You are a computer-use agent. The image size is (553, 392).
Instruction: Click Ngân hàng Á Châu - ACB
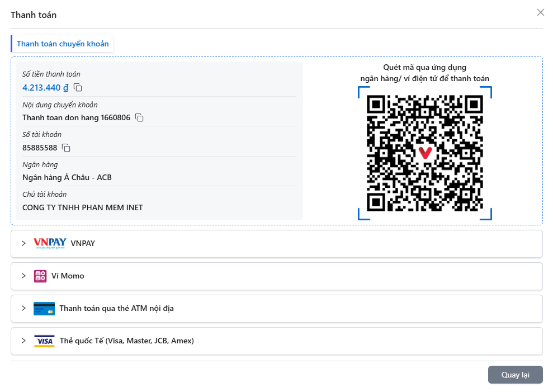tap(67, 177)
